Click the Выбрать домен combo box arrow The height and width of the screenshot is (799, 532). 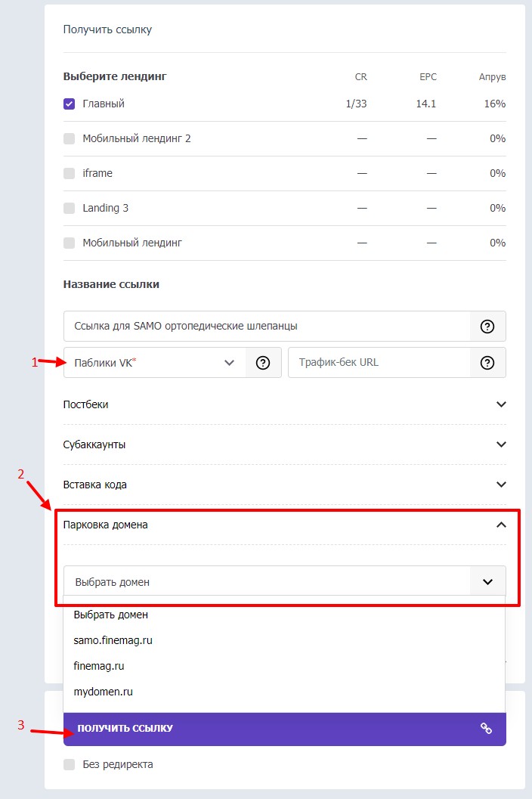487,581
